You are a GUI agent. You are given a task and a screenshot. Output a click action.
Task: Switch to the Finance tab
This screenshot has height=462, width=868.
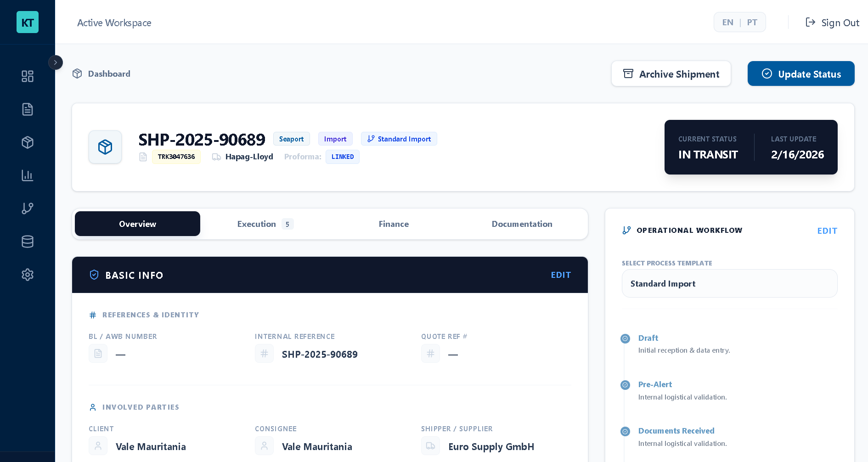click(394, 224)
